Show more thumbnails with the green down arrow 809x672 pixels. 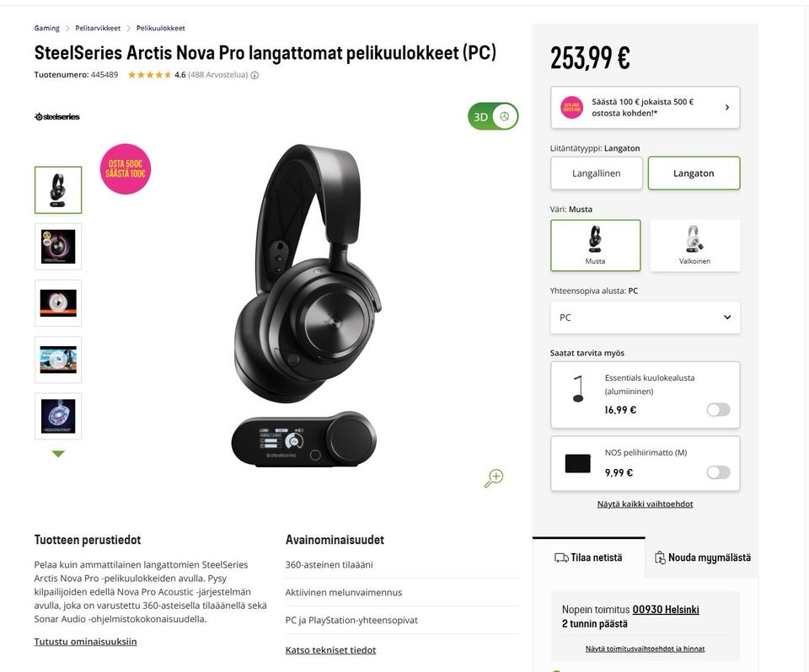click(x=58, y=454)
